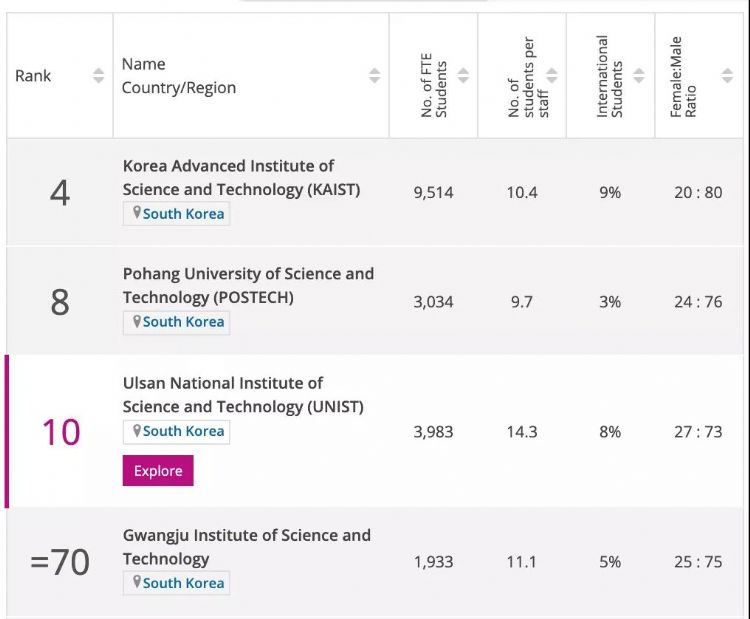The image size is (750, 619).
Task: Select the rank 10 number for UNIST
Action: coord(60,432)
